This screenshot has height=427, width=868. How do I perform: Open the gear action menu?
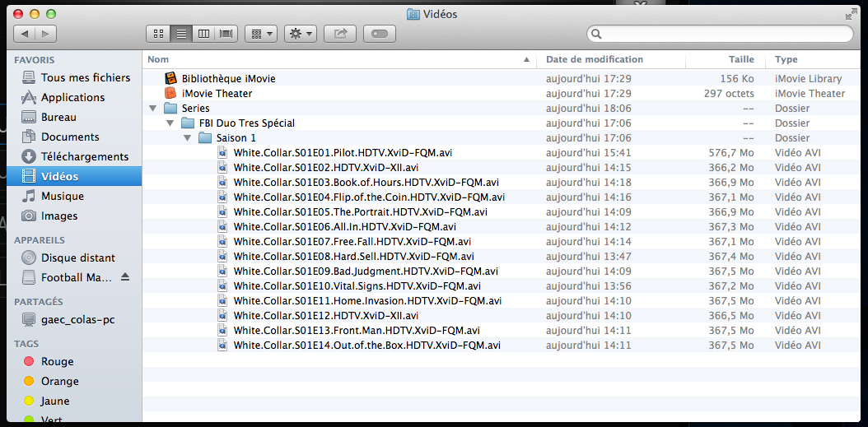point(300,34)
